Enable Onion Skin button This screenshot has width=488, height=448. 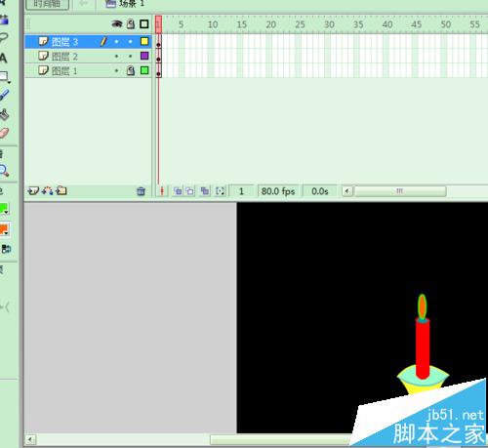click(x=178, y=191)
